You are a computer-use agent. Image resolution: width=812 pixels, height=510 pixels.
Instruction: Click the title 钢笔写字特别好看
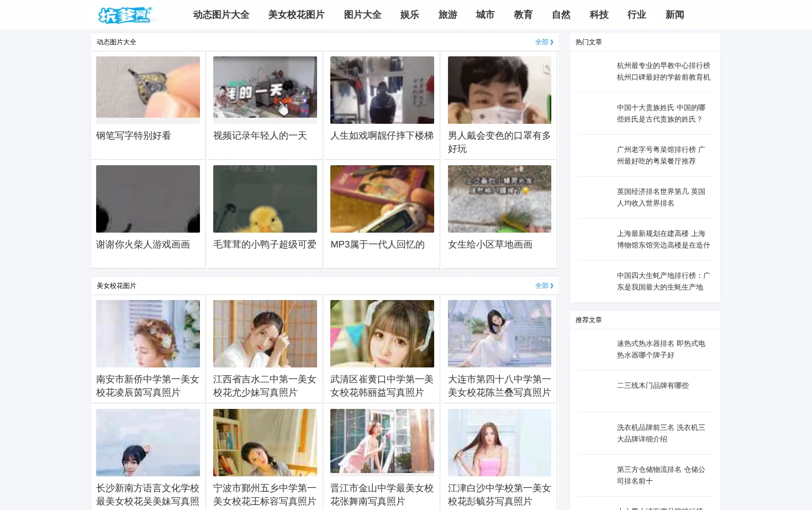134,135
